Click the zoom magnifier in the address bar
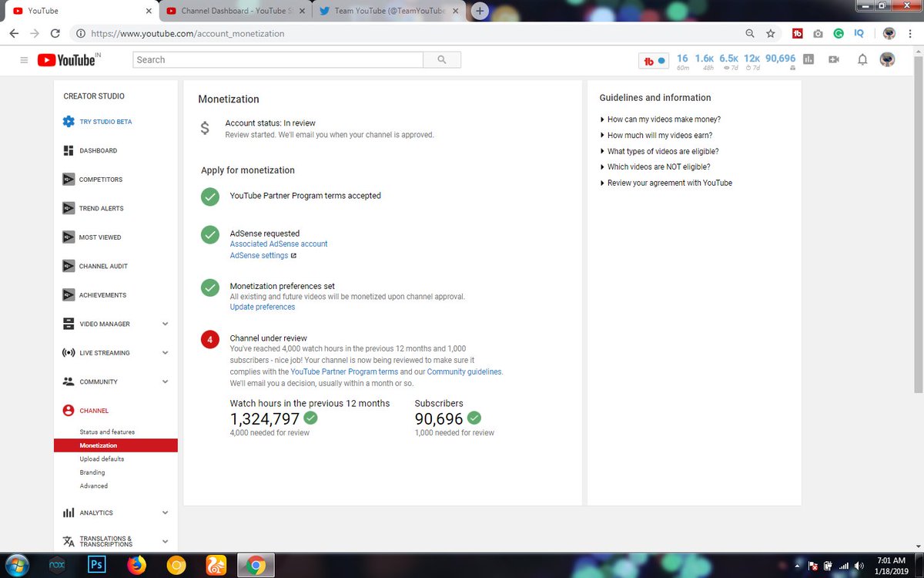 coord(750,34)
